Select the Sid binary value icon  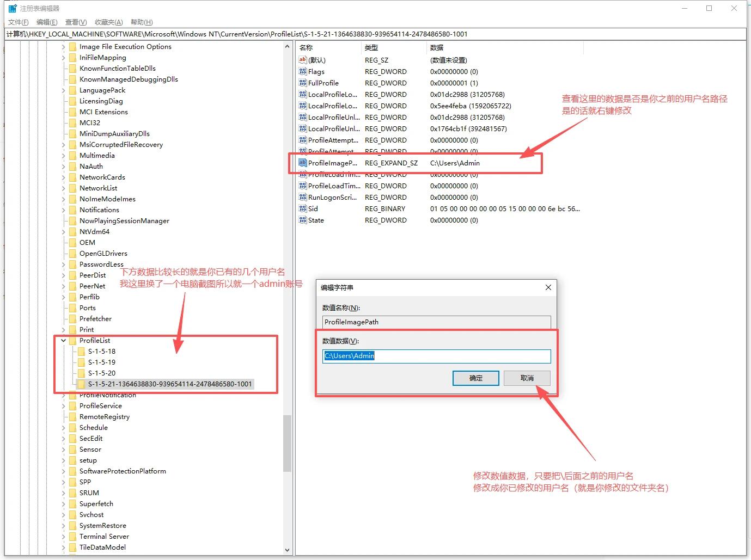pos(303,208)
